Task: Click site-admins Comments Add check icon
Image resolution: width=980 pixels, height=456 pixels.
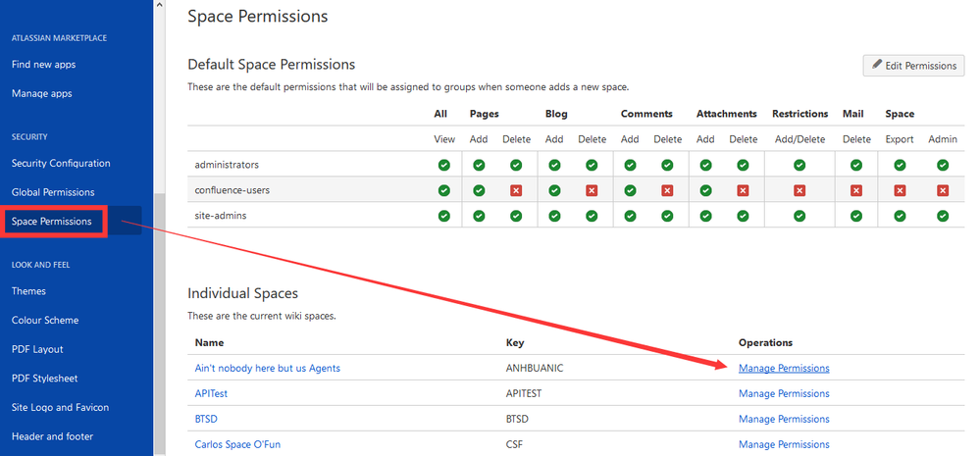Action: [x=630, y=216]
